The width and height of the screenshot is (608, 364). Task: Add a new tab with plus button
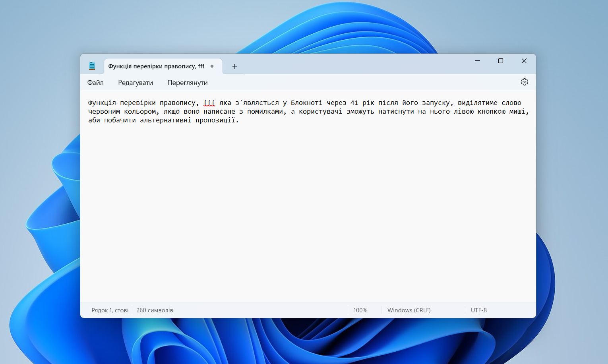pyautogui.click(x=234, y=66)
